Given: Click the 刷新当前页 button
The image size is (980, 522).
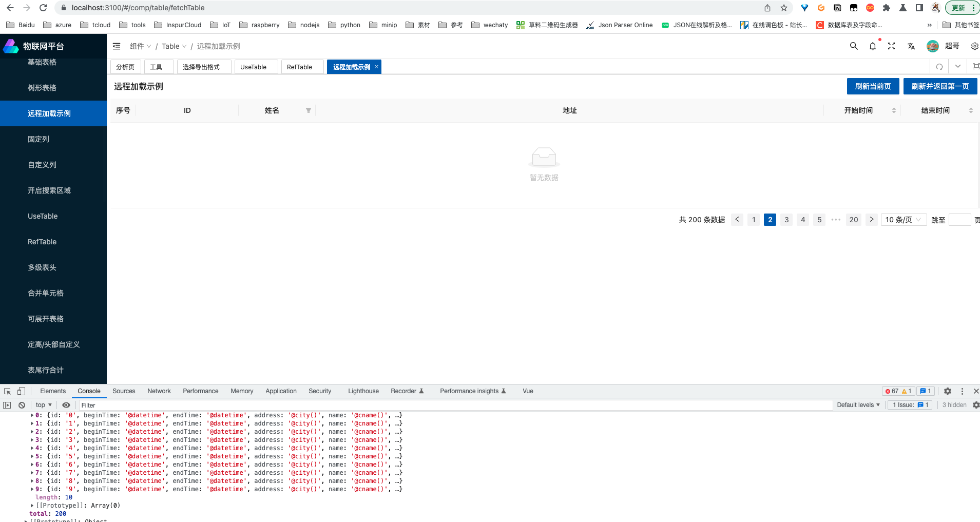Looking at the screenshot, I should click(x=873, y=86).
